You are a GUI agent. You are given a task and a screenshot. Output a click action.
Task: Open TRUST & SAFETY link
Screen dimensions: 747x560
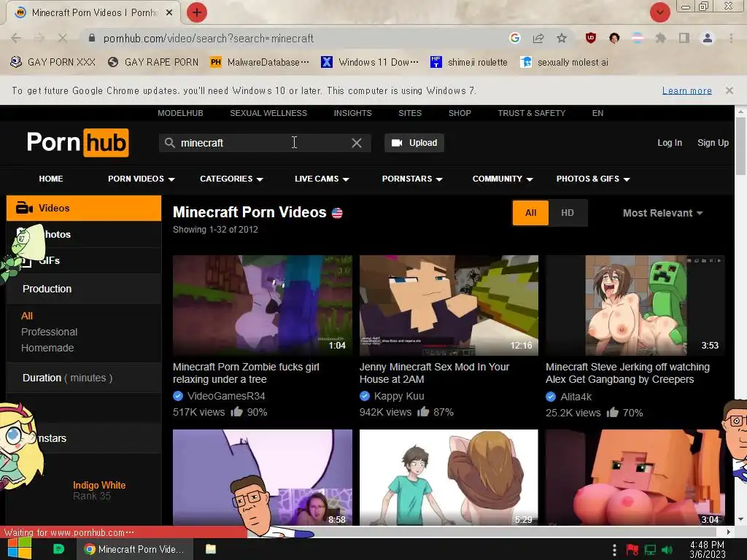click(531, 113)
